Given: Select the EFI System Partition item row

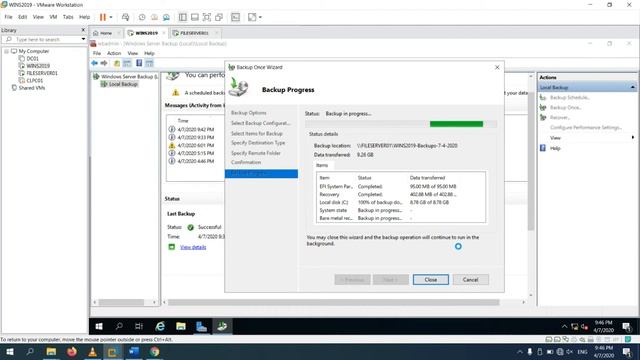Looking at the screenshot, I should [401, 187].
